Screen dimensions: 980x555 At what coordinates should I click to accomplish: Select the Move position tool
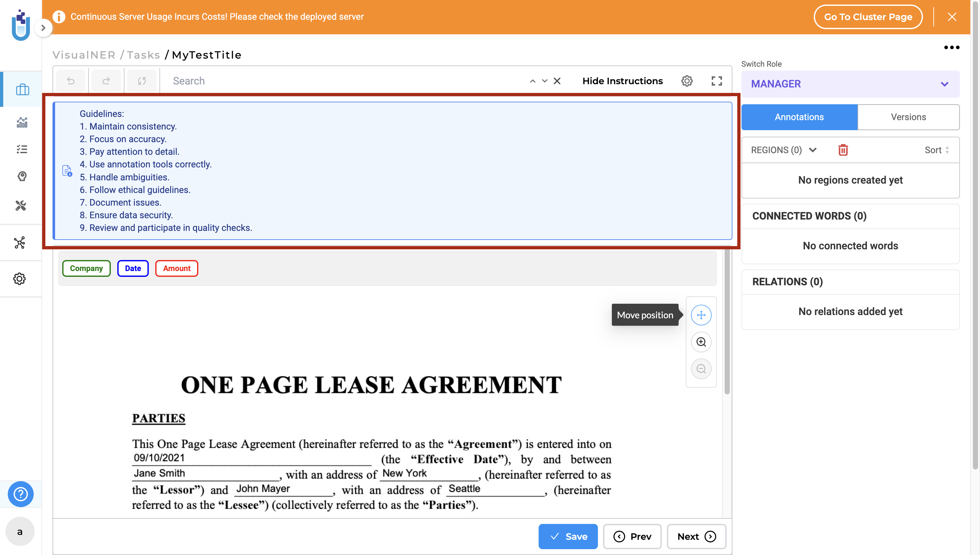pyautogui.click(x=701, y=315)
